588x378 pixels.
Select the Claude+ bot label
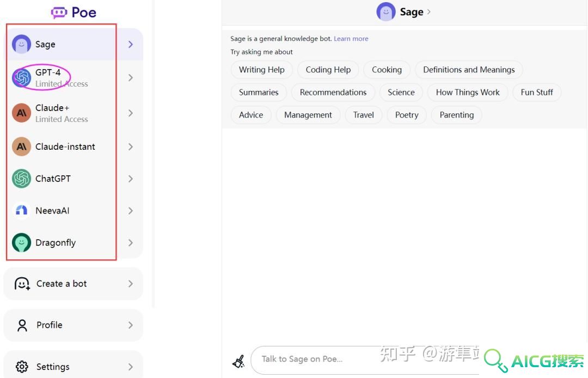point(52,108)
